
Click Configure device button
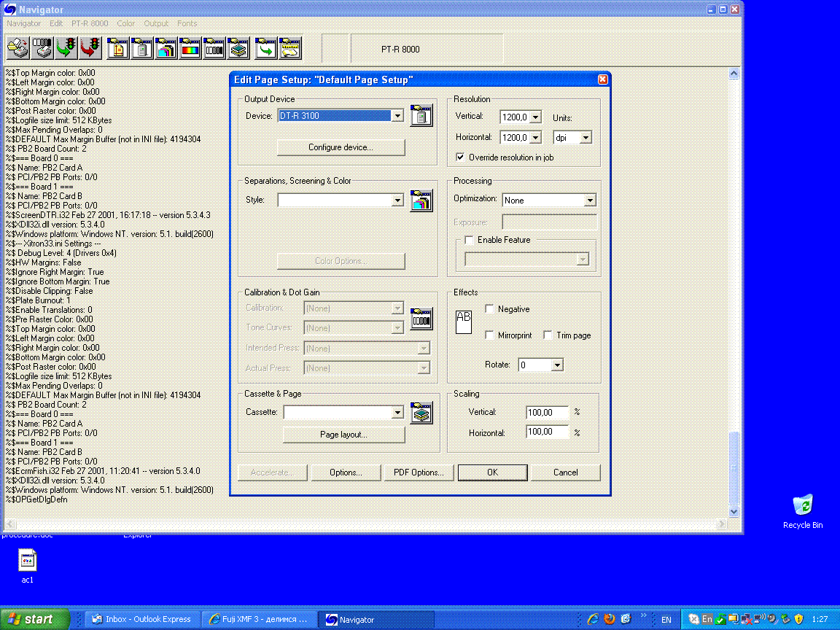click(x=341, y=147)
